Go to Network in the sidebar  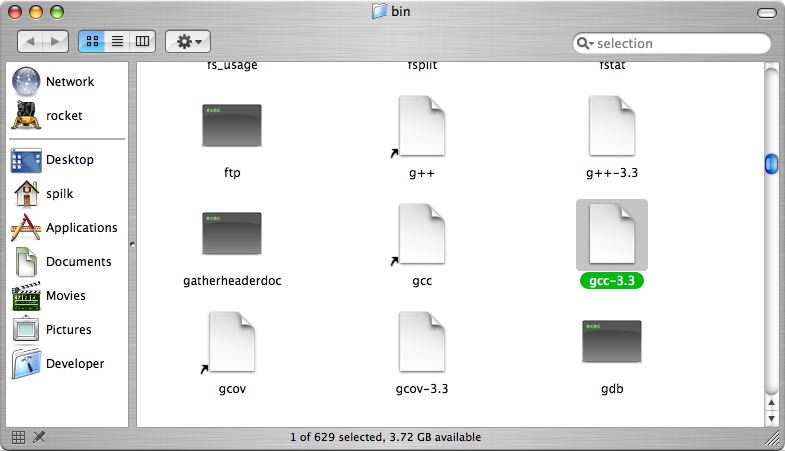pos(69,82)
